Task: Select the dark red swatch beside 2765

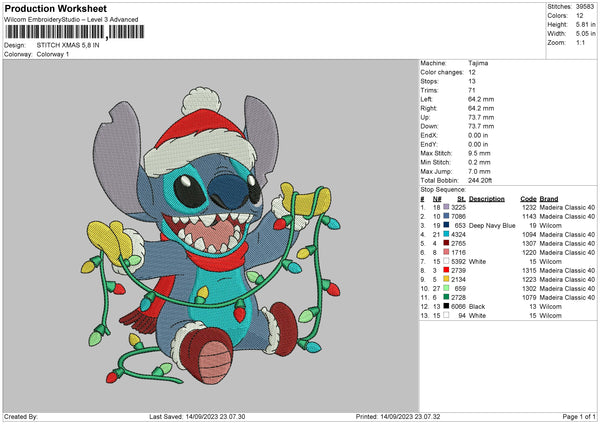Action: [446, 243]
